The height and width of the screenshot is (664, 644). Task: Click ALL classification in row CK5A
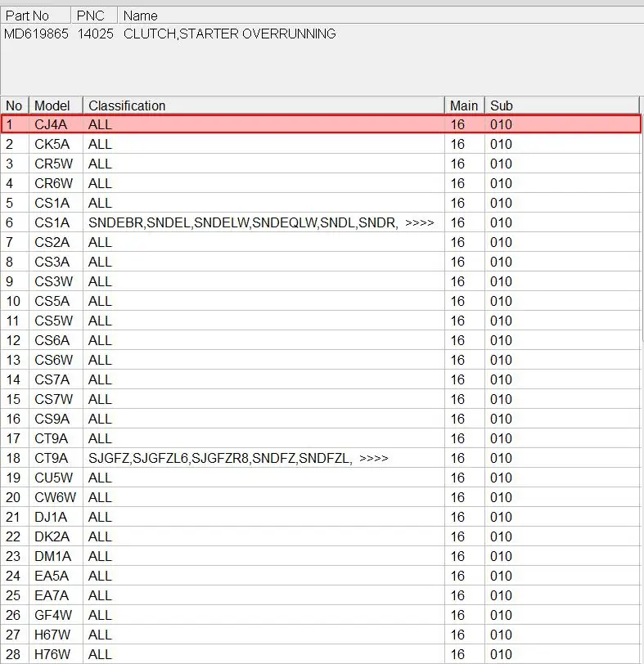pos(100,144)
